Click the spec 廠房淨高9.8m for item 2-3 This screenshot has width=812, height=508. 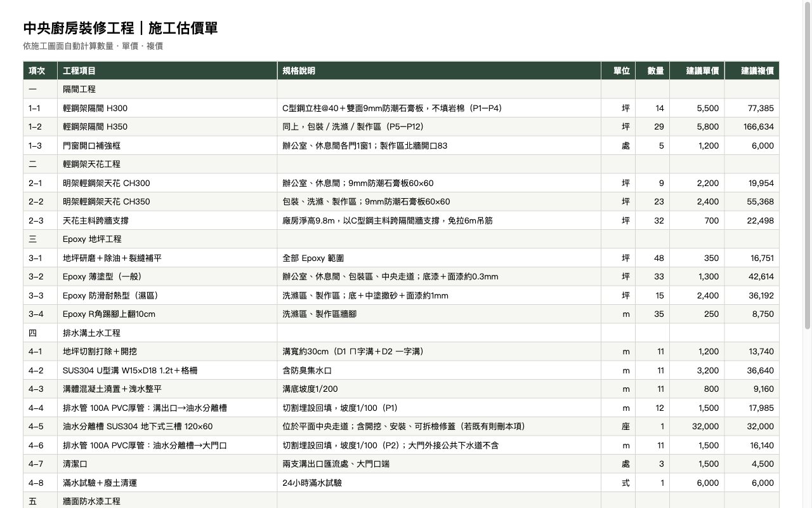coord(312,220)
